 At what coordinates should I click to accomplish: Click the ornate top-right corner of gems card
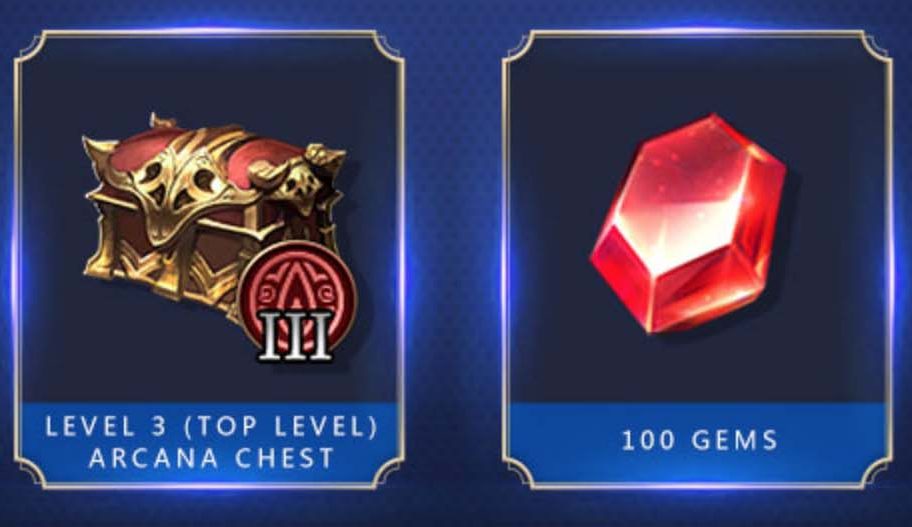(x=875, y=48)
